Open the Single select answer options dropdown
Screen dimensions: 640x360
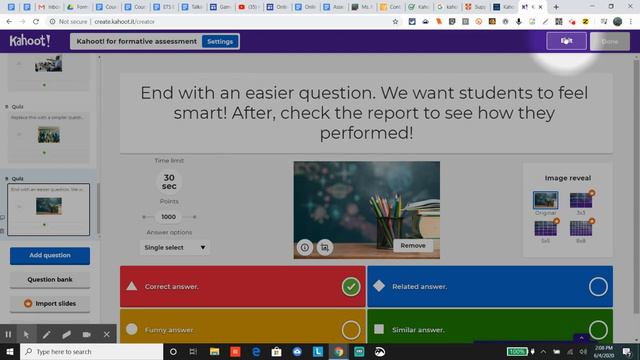tap(175, 247)
